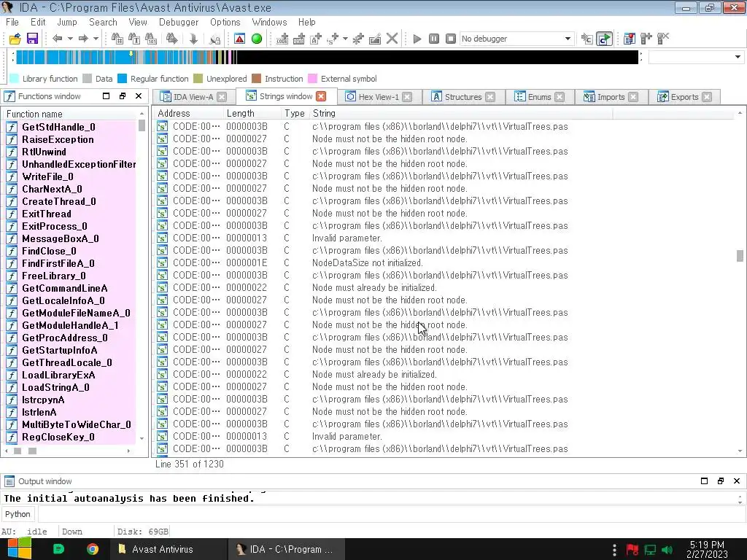Sort by the Function name column header
This screenshot has height=560, width=747.
(x=71, y=114)
